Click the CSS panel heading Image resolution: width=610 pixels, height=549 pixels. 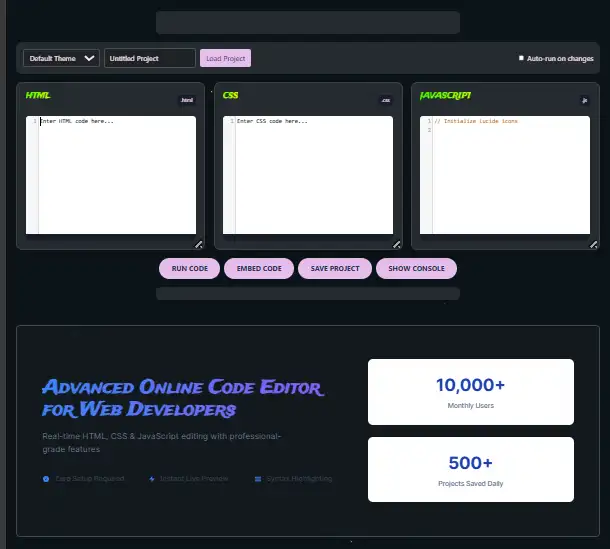[x=230, y=95]
